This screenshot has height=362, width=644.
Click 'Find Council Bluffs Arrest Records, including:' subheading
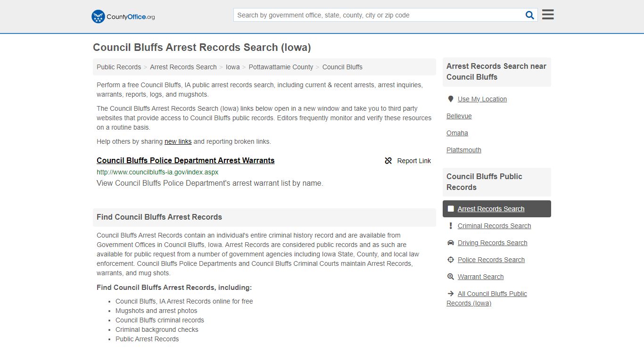point(174,288)
